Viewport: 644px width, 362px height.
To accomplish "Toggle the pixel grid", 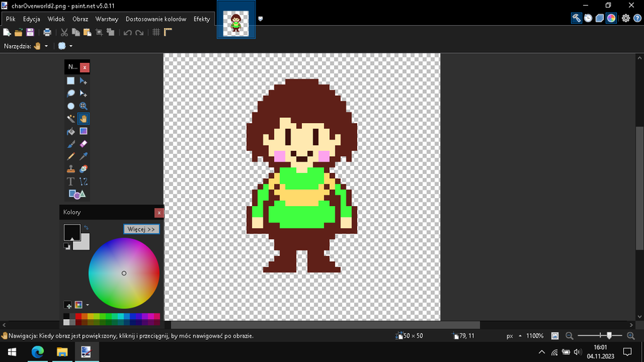I will point(156,32).
